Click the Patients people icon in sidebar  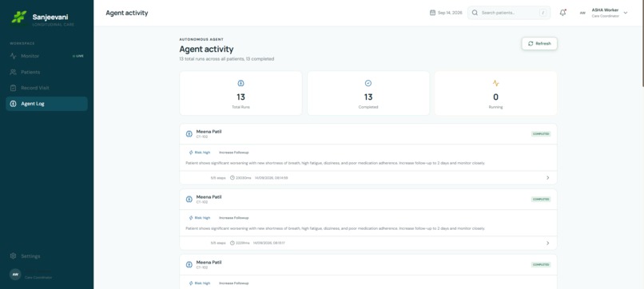13,72
